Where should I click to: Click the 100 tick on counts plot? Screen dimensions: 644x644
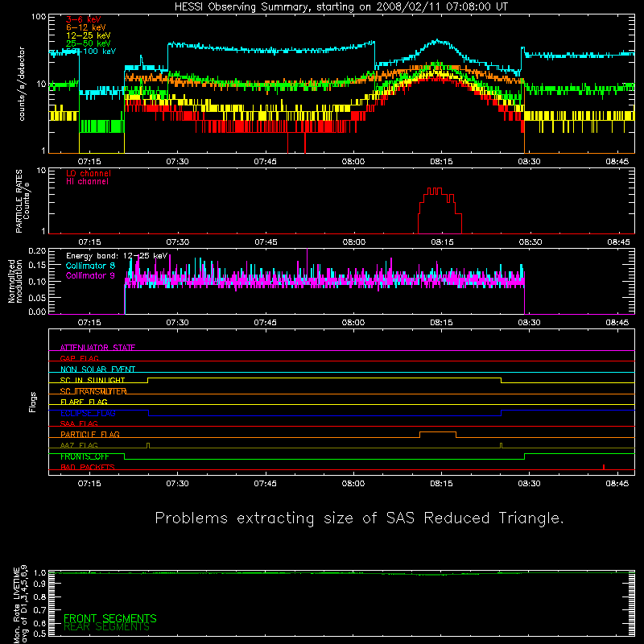(x=38, y=17)
